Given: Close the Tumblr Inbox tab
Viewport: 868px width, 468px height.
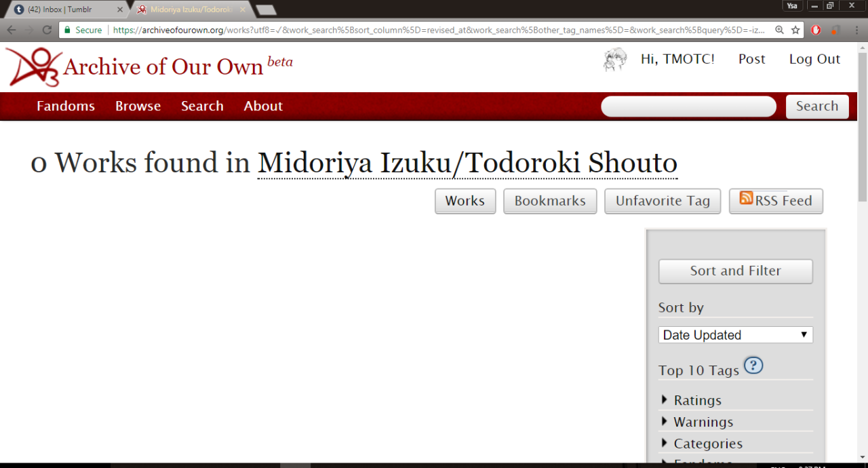Looking at the screenshot, I should coord(120,9).
